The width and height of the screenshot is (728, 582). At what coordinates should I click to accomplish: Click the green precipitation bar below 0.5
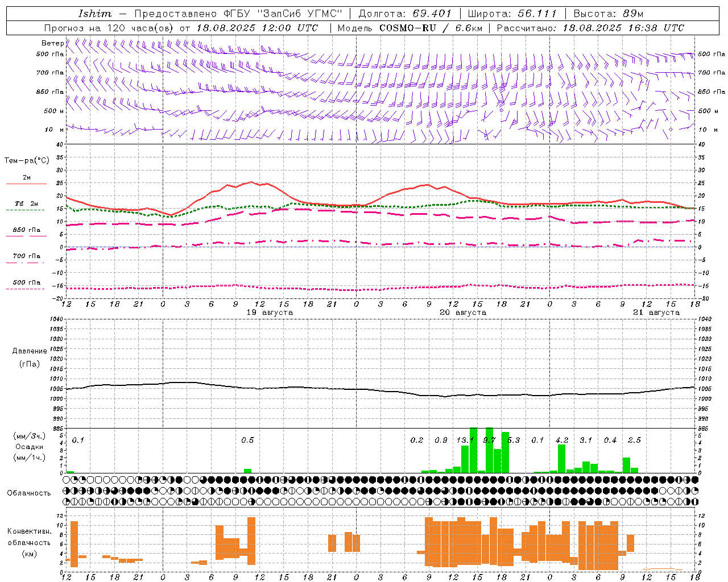(247, 471)
